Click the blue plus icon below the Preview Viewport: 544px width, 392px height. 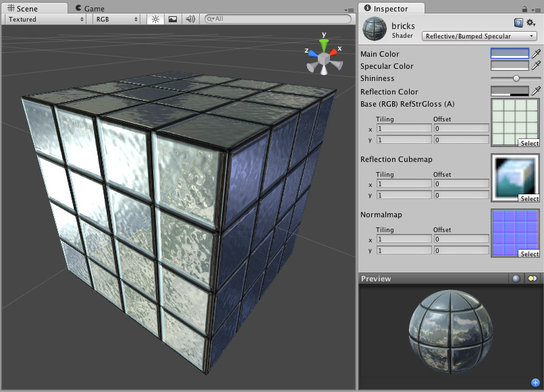[x=537, y=381]
